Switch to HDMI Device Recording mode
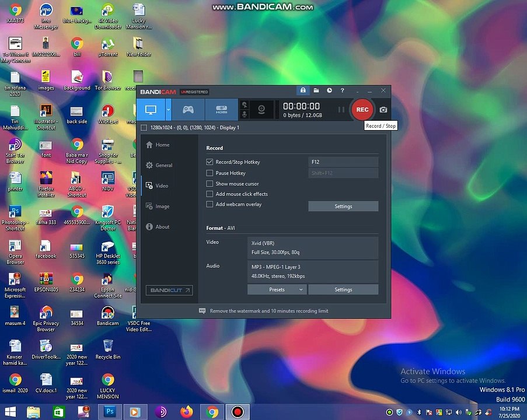The height and width of the screenshot is (420, 527). click(x=222, y=110)
